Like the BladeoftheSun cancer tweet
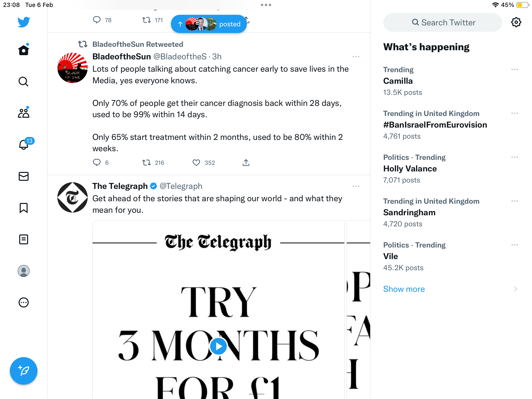The height and width of the screenshot is (399, 532). pos(196,163)
